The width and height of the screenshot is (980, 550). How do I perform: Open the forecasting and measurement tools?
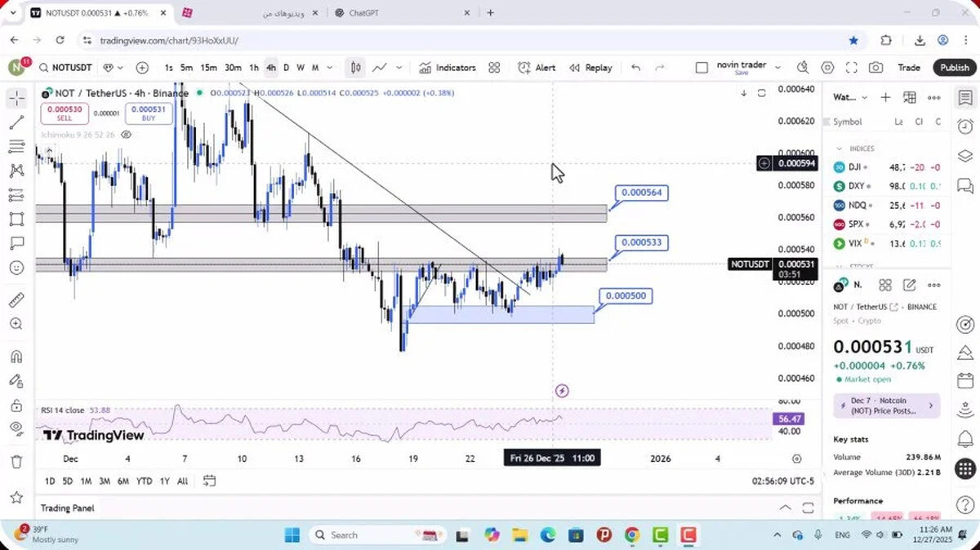16,195
